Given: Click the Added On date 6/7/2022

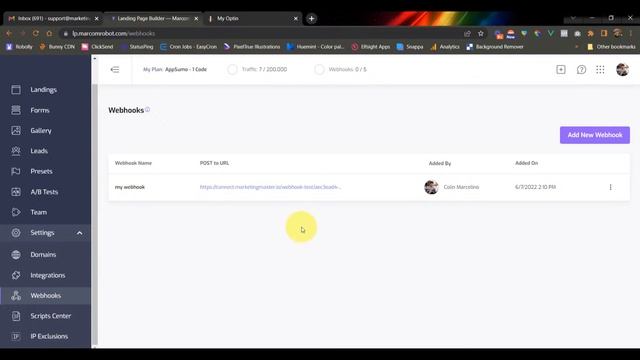Looking at the screenshot, I should (x=535, y=187).
